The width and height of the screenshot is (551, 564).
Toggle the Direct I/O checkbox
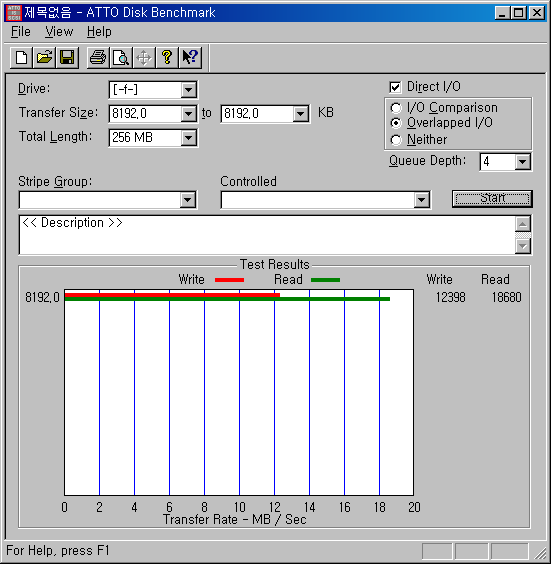pyautogui.click(x=395, y=87)
